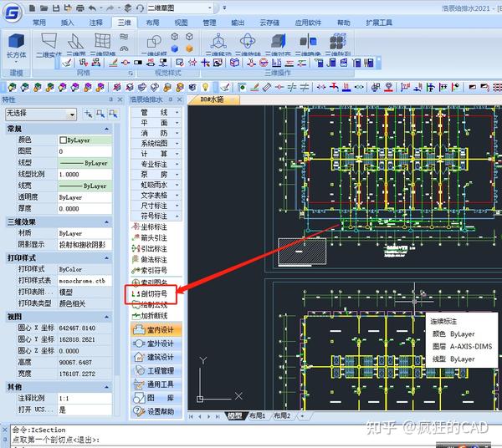Toggle auto-hide pin on 浩辰给排水 panel
The image size is (502, 448).
(171, 99)
